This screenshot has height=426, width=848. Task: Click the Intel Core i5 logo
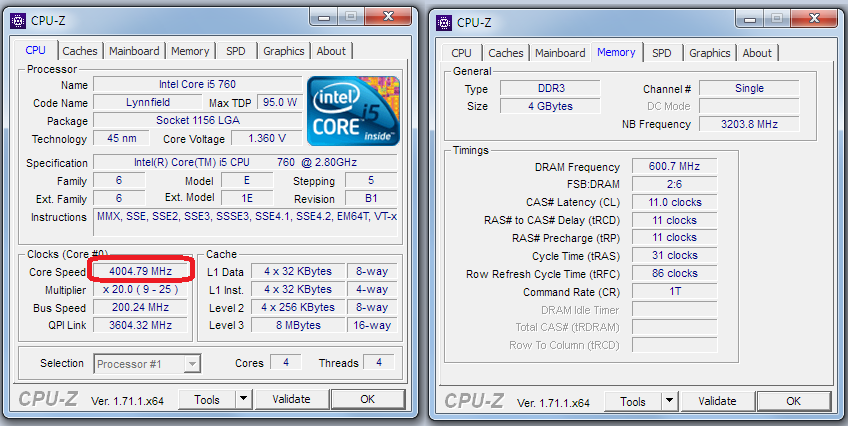coord(353,108)
